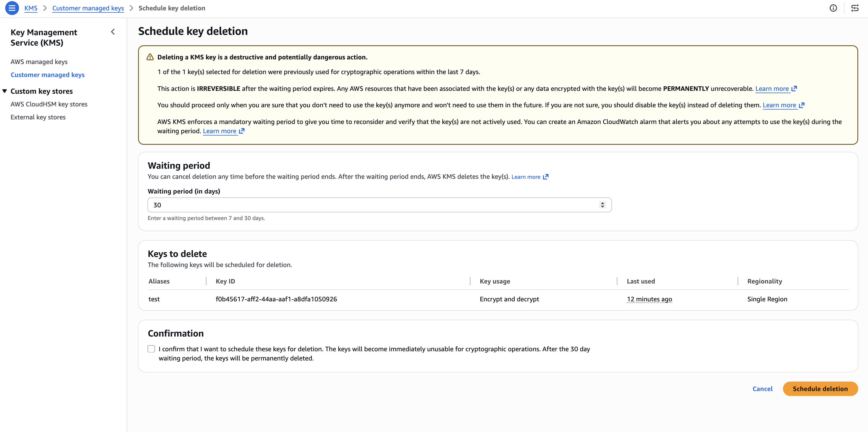Click the 'test' alias cell

[x=154, y=299]
